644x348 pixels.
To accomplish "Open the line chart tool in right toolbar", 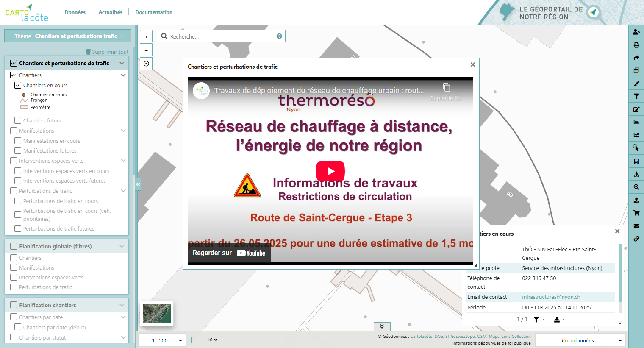I will 636,135.
